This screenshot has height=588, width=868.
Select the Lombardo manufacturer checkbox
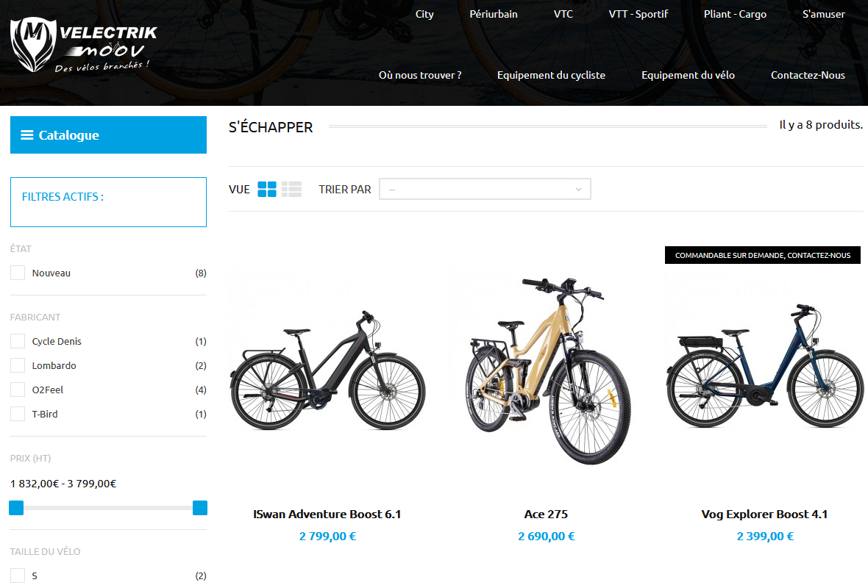pyautogui.click(x=18, y=365)
